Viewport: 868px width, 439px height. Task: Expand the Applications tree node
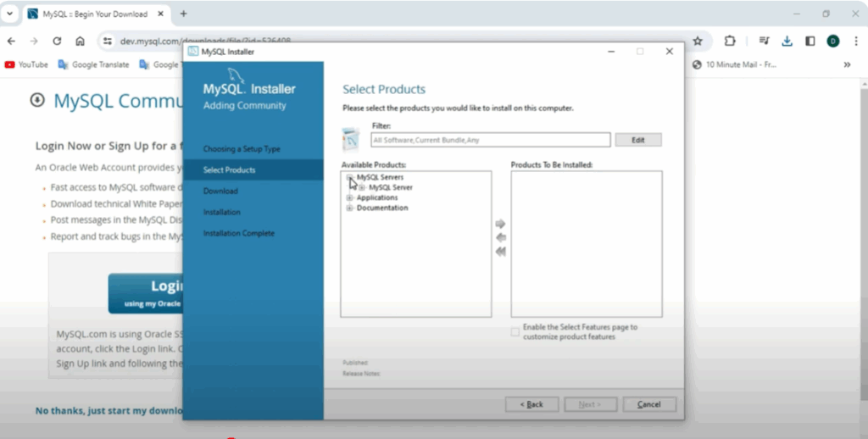[x=349, y=197]
